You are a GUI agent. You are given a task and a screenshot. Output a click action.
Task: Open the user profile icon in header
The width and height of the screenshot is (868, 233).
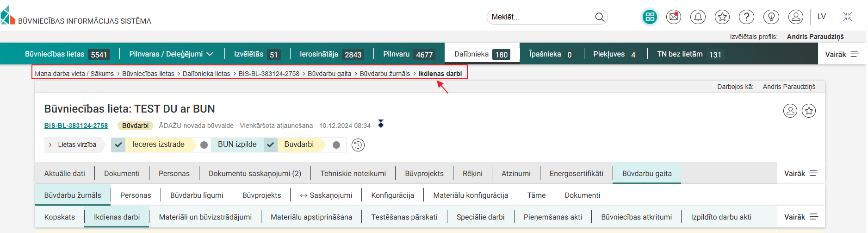[x=796, y=17]
